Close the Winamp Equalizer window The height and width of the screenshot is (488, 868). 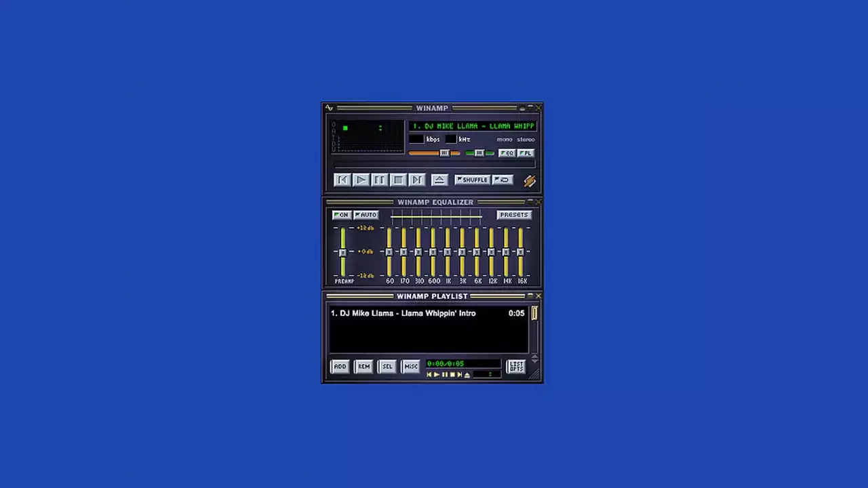pyautogui.click(x=538, y=202)
